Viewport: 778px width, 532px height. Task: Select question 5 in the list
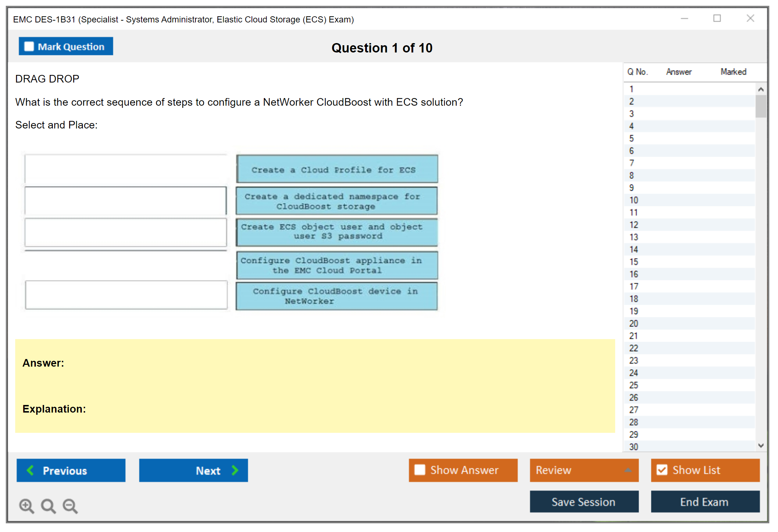click(x=631, y=139)
